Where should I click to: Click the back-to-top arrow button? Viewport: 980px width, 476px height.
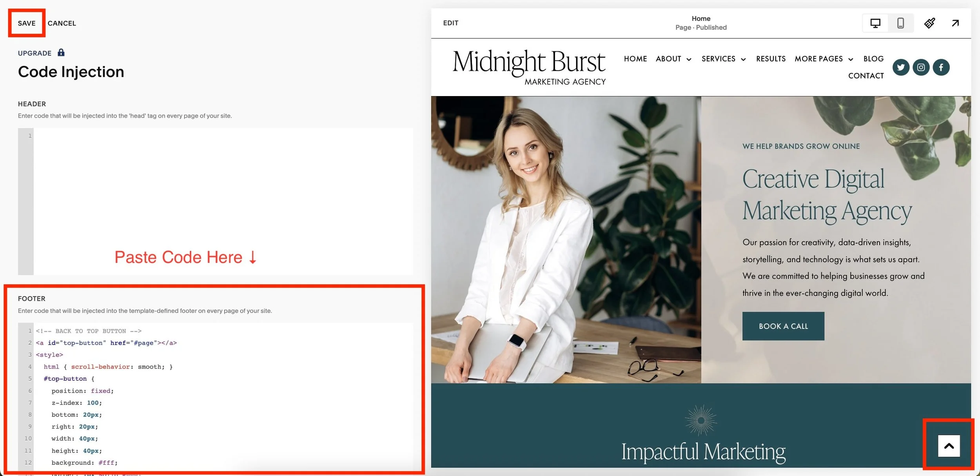coord(949,446)
